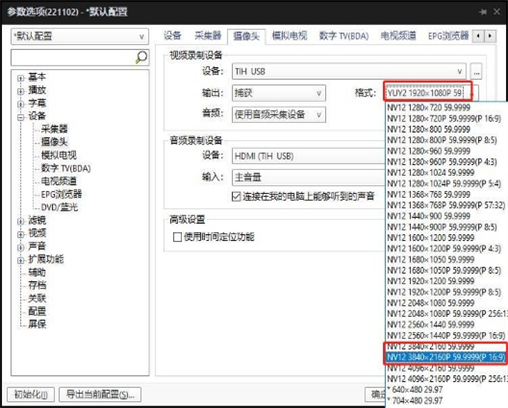The image size is (508, 408).
Task: Open the video device TIH USB dropdown
Action: click(x=349, y=71)
